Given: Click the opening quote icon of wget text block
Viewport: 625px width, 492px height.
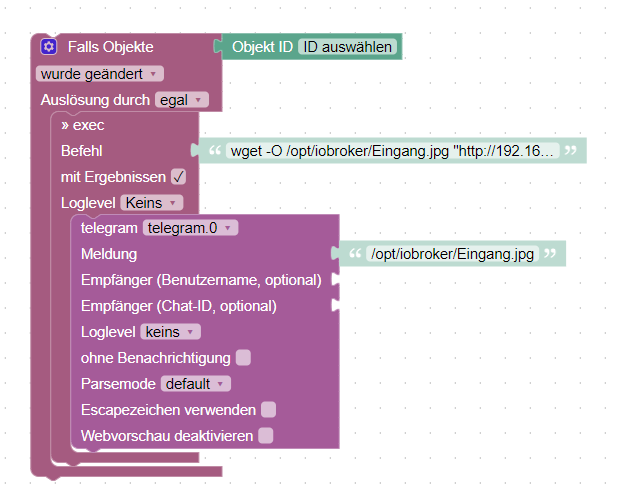Looking at the screenshot, I should tap(215, 150).
